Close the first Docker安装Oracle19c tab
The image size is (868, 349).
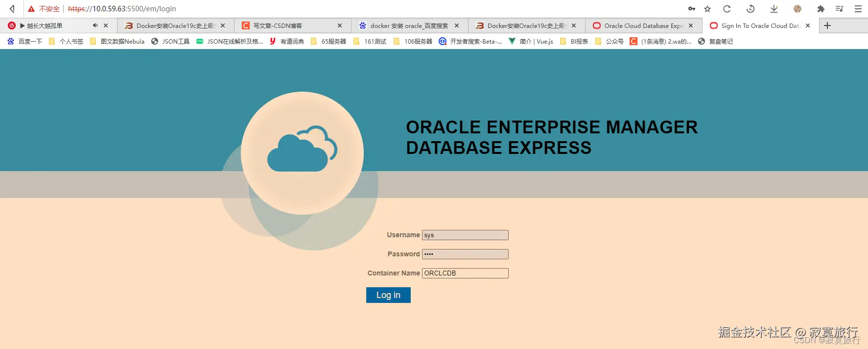[x=223, y=25]
